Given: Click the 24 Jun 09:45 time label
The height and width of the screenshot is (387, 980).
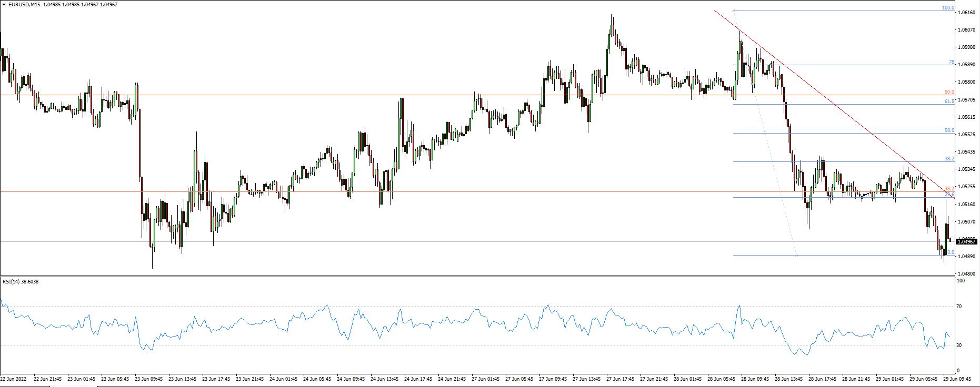Looking at the screenshot, I should 351,379.
